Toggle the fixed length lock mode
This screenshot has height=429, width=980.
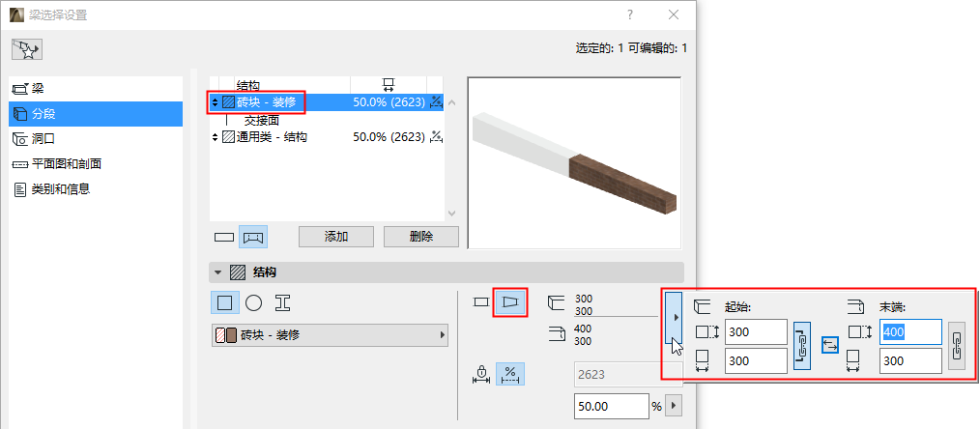coord(481,374)
